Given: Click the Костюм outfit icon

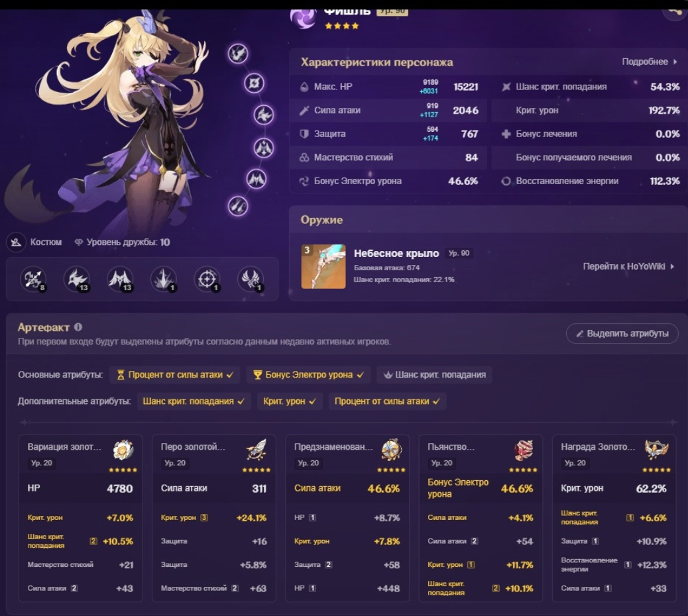Looking at the screenshot, I should 16,242.
